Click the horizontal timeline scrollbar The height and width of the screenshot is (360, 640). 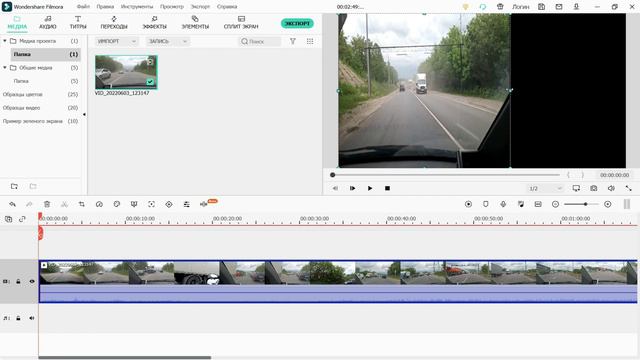coord(124,358)
